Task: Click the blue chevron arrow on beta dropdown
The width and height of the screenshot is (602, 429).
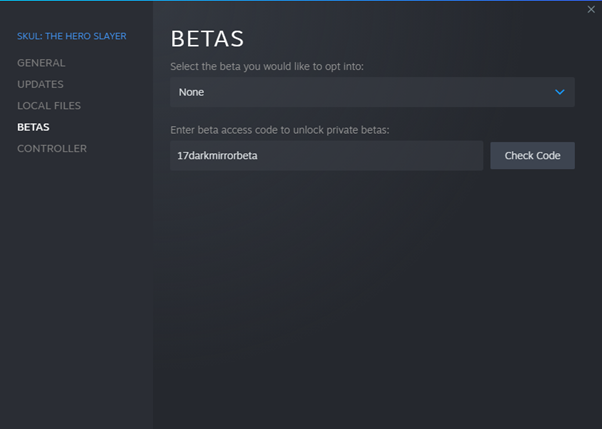Action: (560, 92)
